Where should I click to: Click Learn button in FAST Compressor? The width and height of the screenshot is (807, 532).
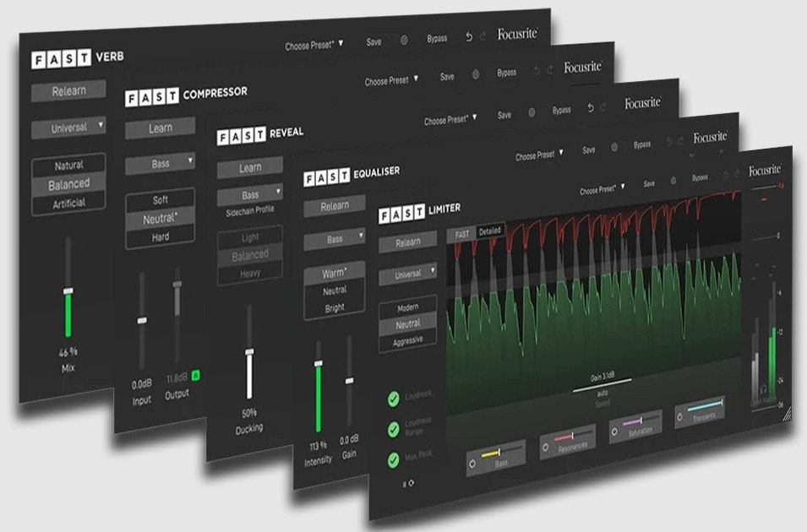tap(161, 128)
